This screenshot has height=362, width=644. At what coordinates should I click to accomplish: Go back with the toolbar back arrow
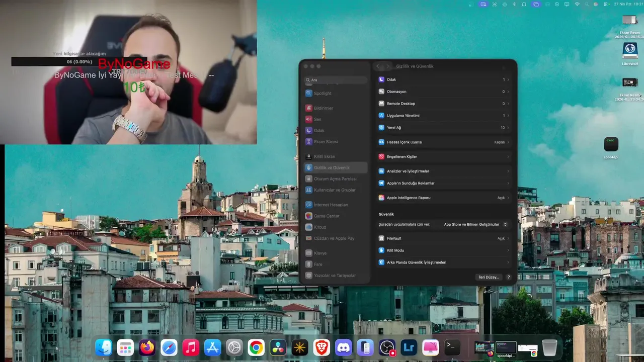(378, 66)
